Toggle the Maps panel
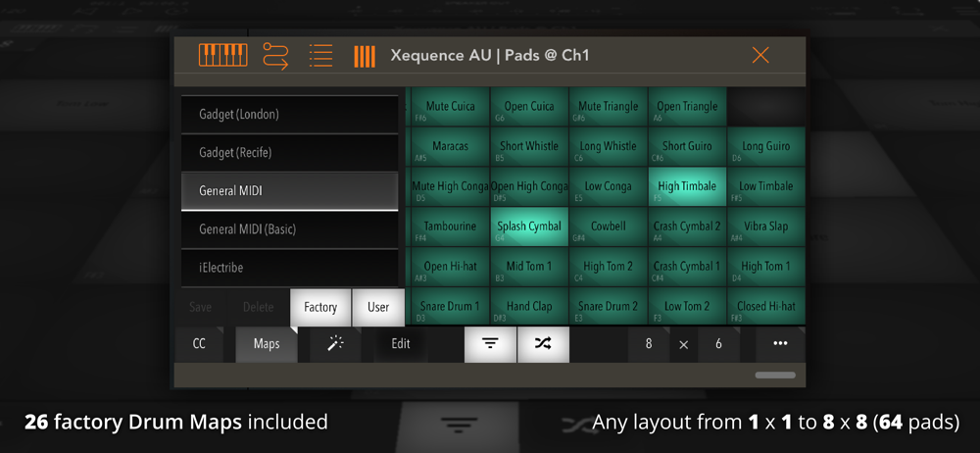Viewport: 980px width, 453px height. pyautogui.click(x=267, y=343)
